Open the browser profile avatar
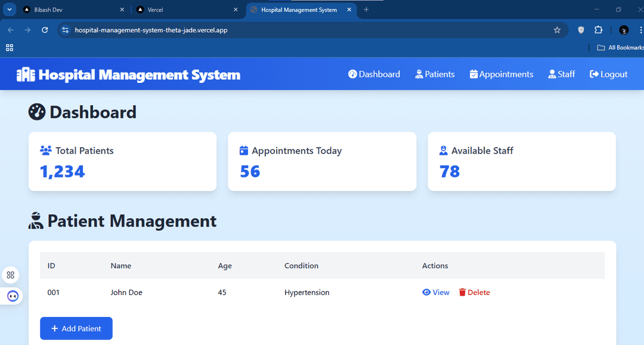 [624, 30]
